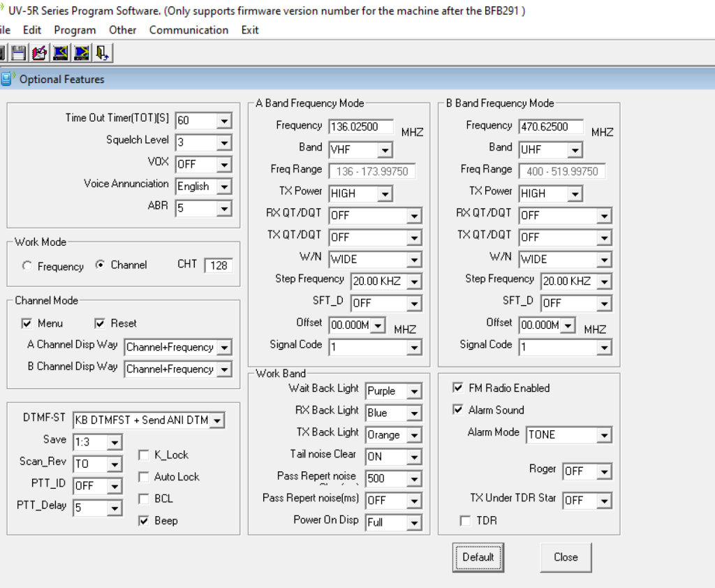Uncheck the Menu checkbox
The image size is (715, 588).
pos(27,323)
